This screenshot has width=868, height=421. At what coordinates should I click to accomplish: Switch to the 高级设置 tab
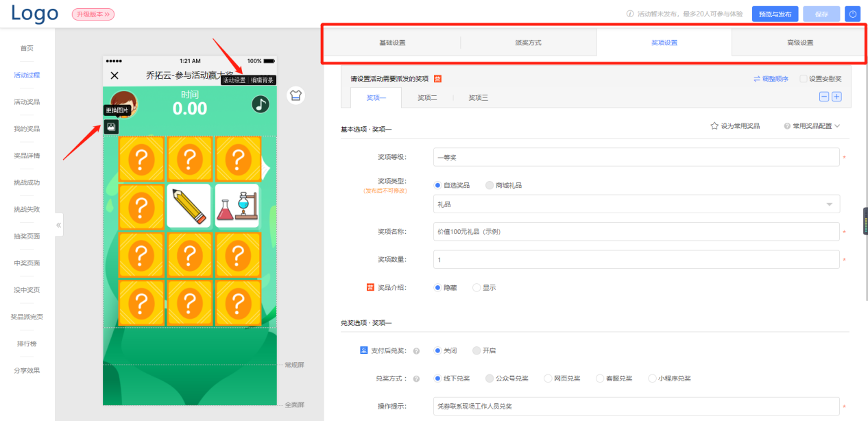[799, 43]
